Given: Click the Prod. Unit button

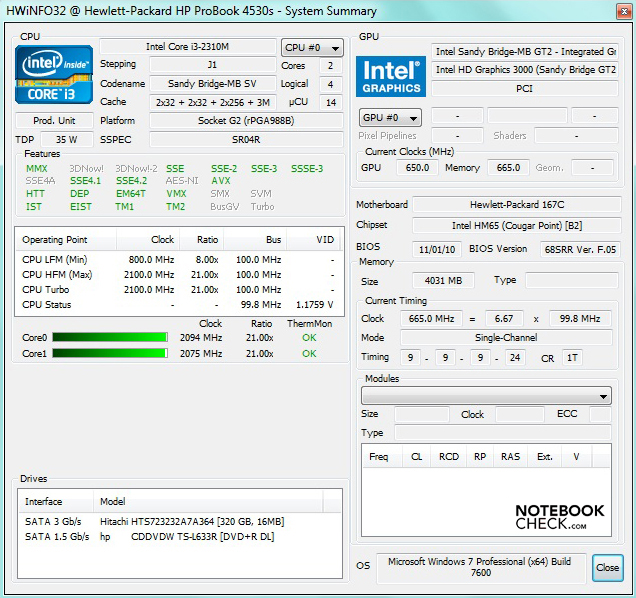Looking at the screenshot, I should [54, 120].
